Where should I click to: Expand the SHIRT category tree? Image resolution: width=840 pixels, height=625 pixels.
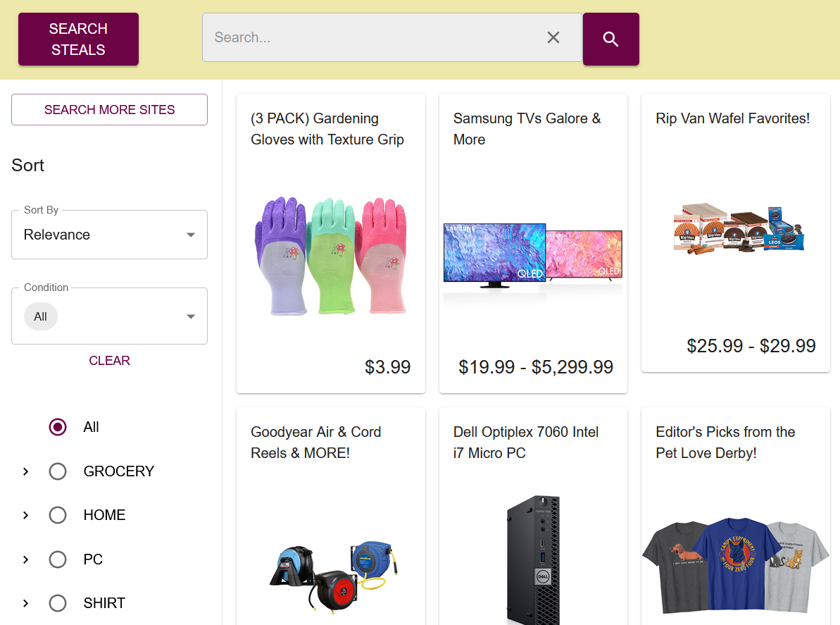[x=25, y=603]
